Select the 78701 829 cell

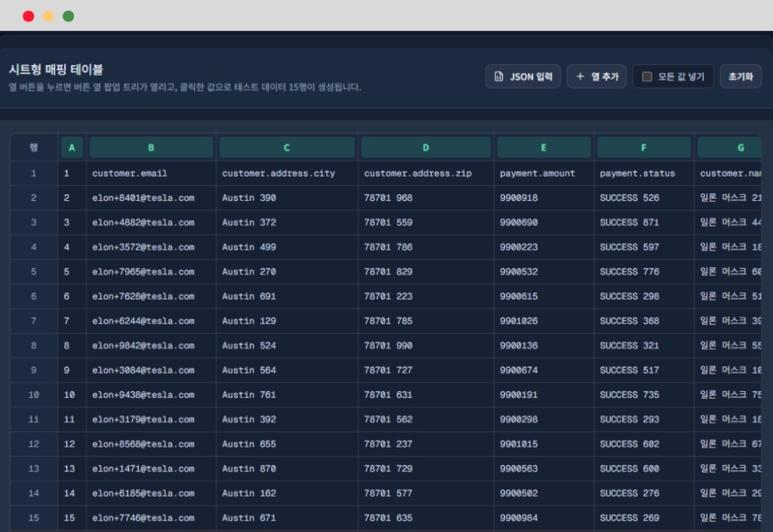coord(426,272)
